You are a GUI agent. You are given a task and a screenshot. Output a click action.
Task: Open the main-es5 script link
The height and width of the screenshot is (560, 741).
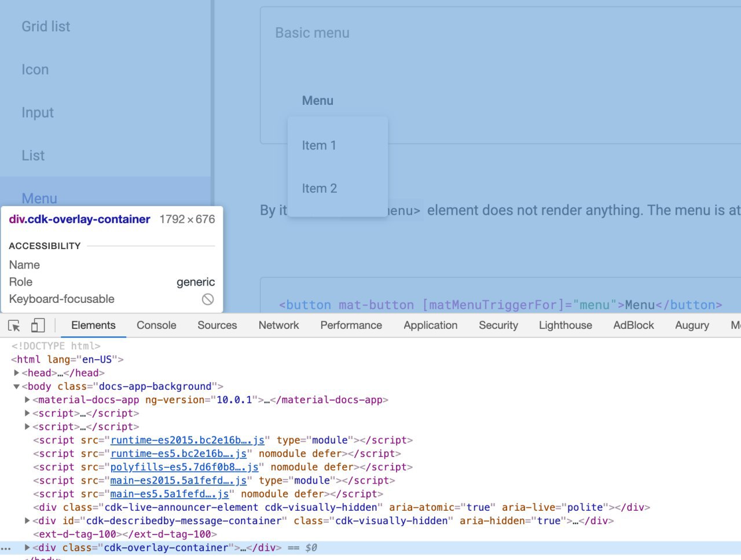[x=169, y=493]
